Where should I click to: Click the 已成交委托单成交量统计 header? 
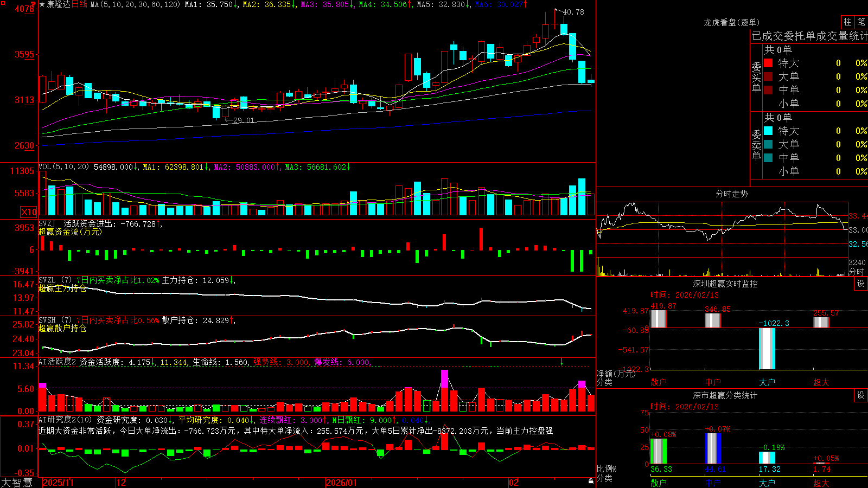[x=809, y=36]
